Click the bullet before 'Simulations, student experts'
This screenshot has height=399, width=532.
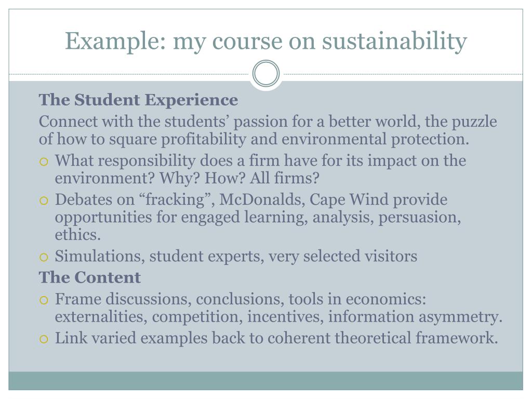44,257
